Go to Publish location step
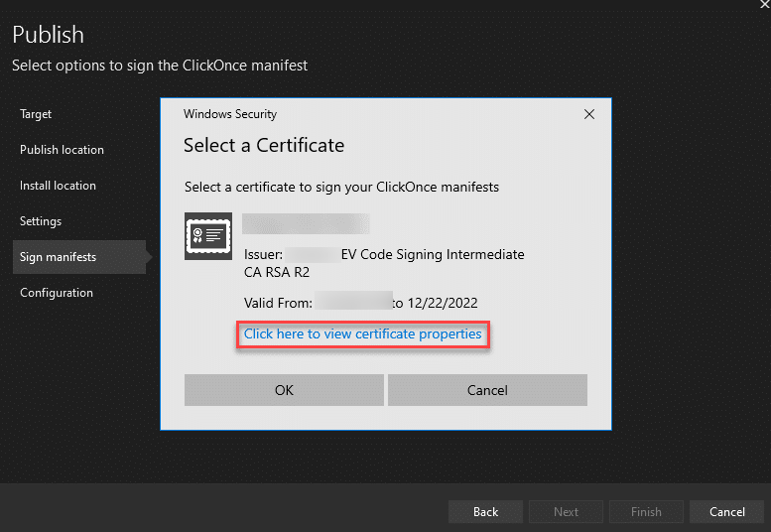The width and height of the screenshot is (771, 532). coord(62,150)
